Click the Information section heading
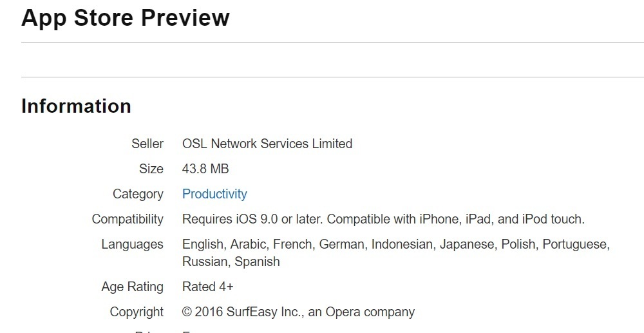Viewport: 644px width, 333px height. click(x=77, y=106)
